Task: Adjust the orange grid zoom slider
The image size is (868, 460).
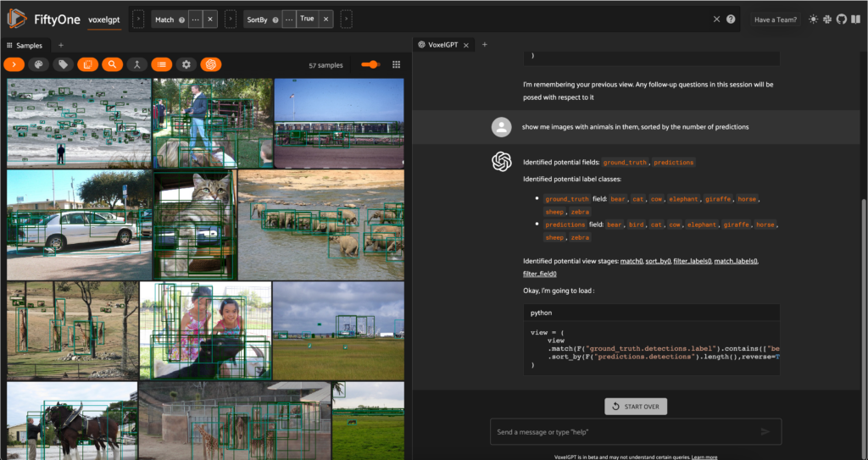Action: coord(370,64)
